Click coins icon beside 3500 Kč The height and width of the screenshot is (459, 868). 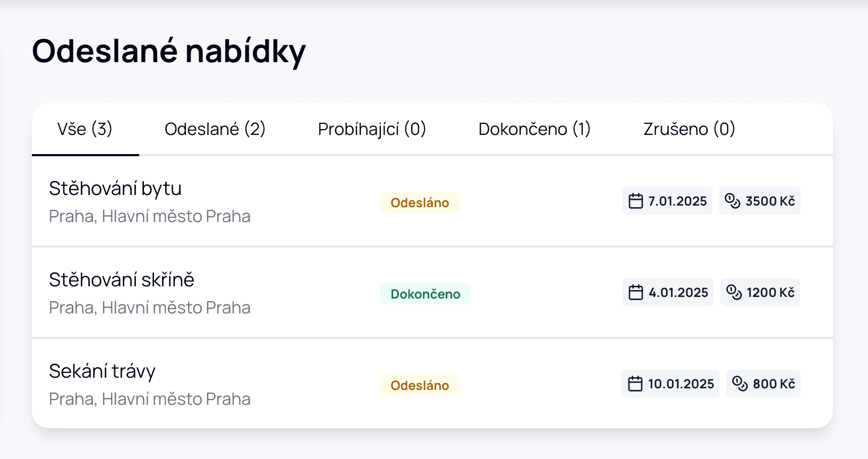733,201
